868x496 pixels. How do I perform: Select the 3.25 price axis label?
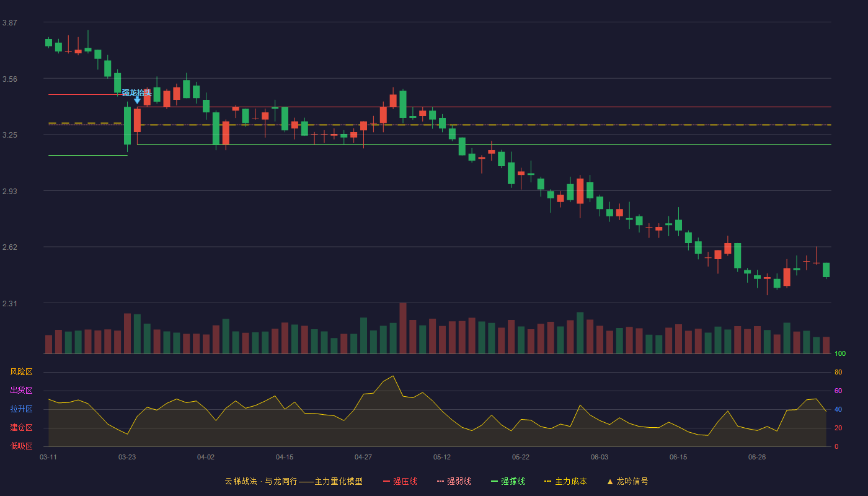tap(10, 135)
